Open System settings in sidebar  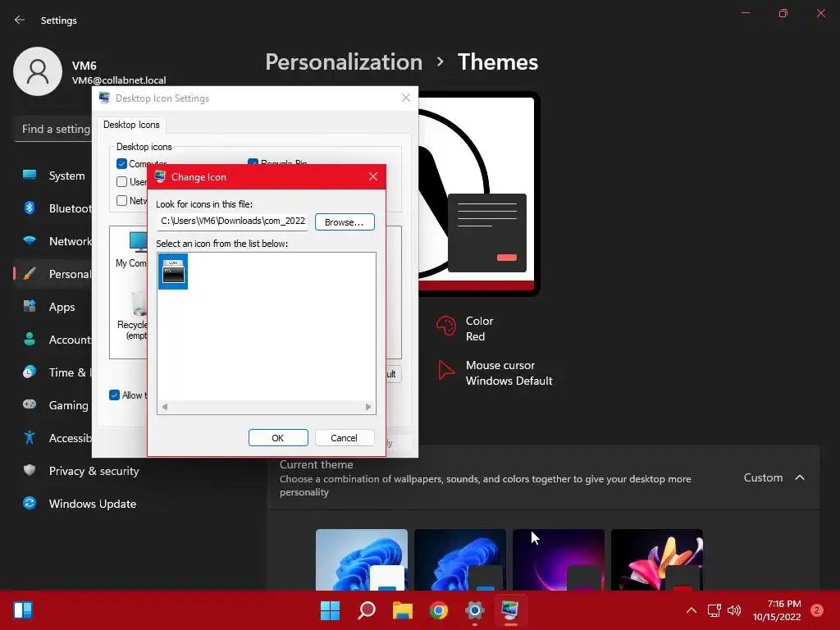53,176
